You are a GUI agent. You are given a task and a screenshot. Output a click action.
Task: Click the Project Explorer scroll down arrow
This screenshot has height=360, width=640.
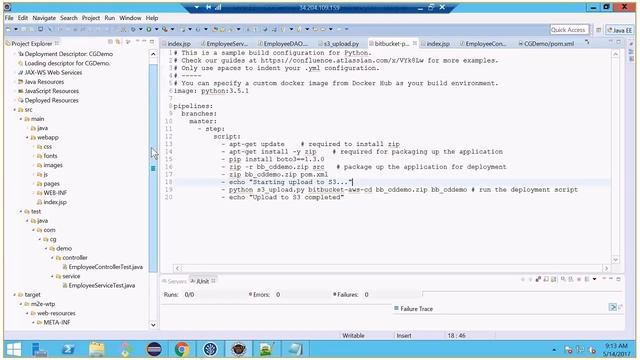pyautogui.click(x=153, y=325)
